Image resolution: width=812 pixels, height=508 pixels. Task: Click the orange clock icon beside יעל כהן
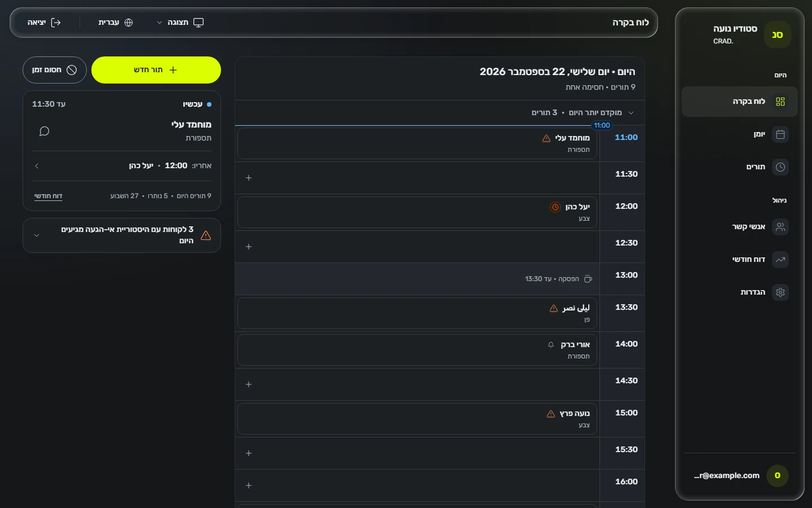(x=555, y=207)
